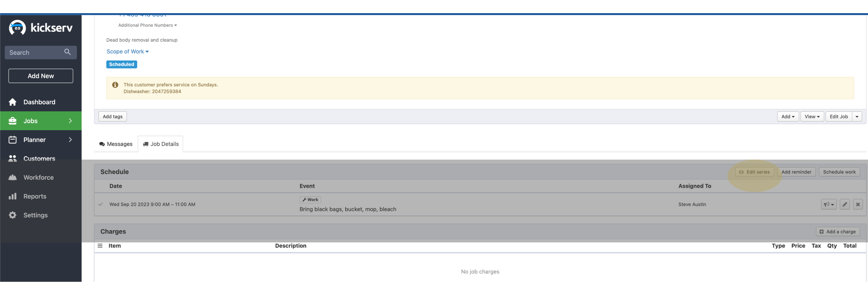
Task: Click the 'Steve Austin' assignee text
Action: [692, 204]
